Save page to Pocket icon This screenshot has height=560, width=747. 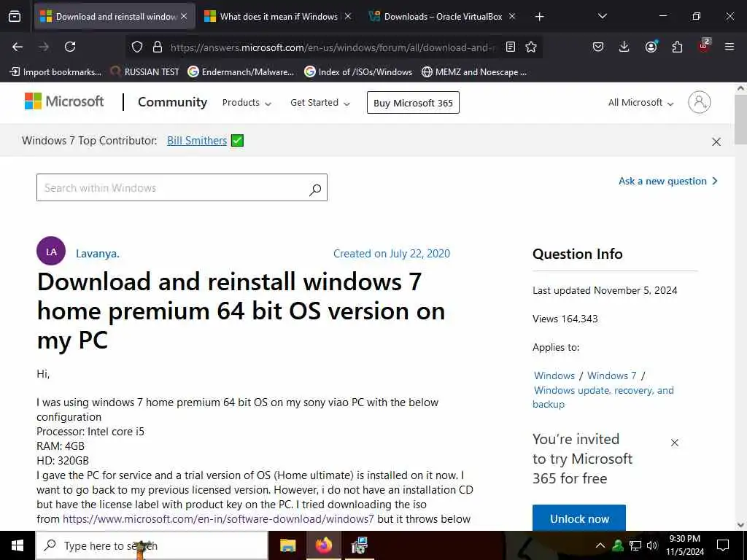coord(598,47)
